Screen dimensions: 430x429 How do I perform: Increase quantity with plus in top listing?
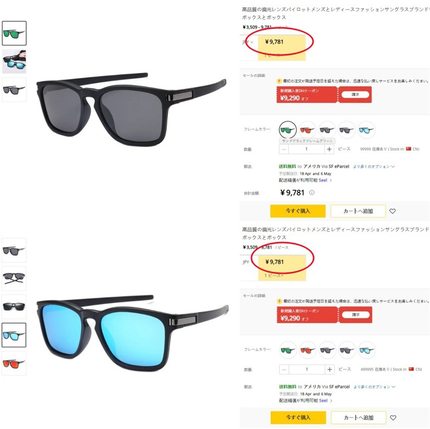(329, 149)
